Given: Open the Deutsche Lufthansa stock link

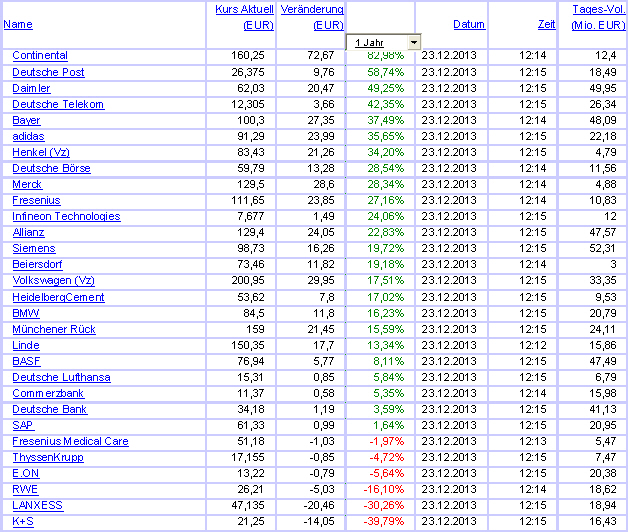Looking at the screenshot, I should (x=61, y=378).
